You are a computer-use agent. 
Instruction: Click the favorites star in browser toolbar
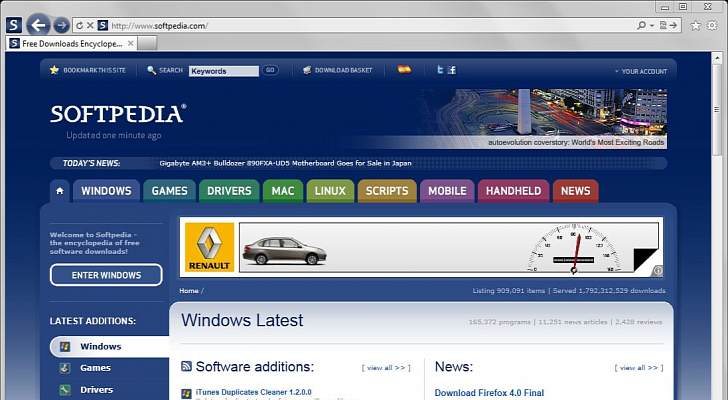coord(696,25)
